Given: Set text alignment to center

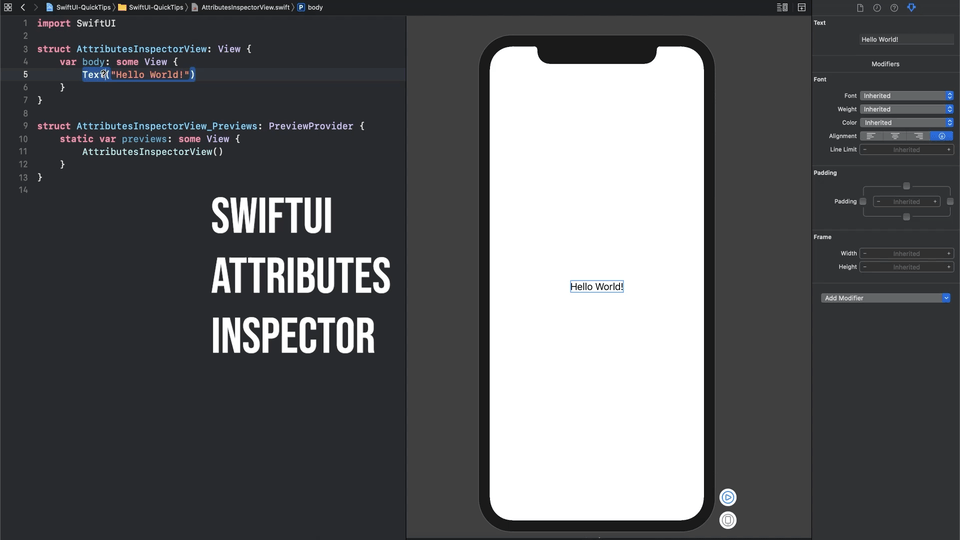Looking at the screenshot, I should point(894,136).
